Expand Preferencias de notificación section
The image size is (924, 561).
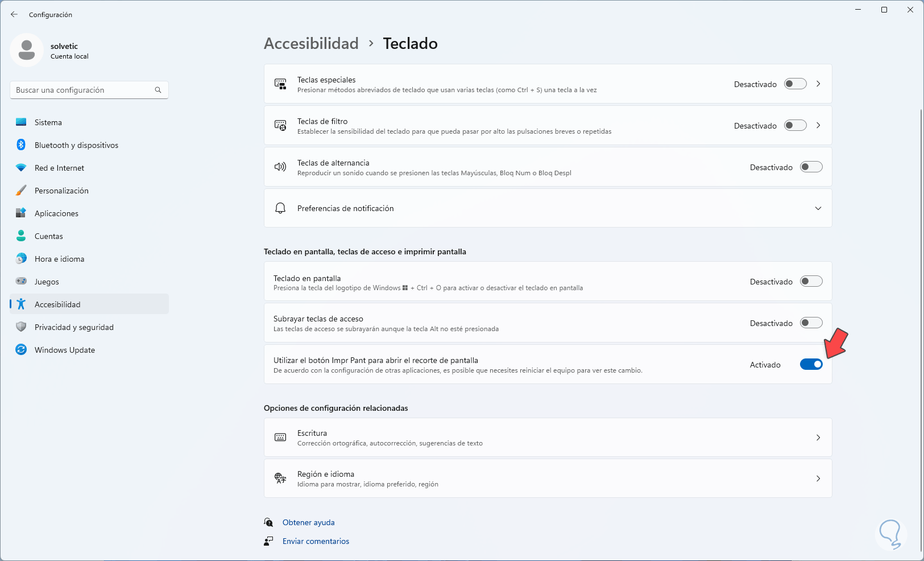coord(818,208)
